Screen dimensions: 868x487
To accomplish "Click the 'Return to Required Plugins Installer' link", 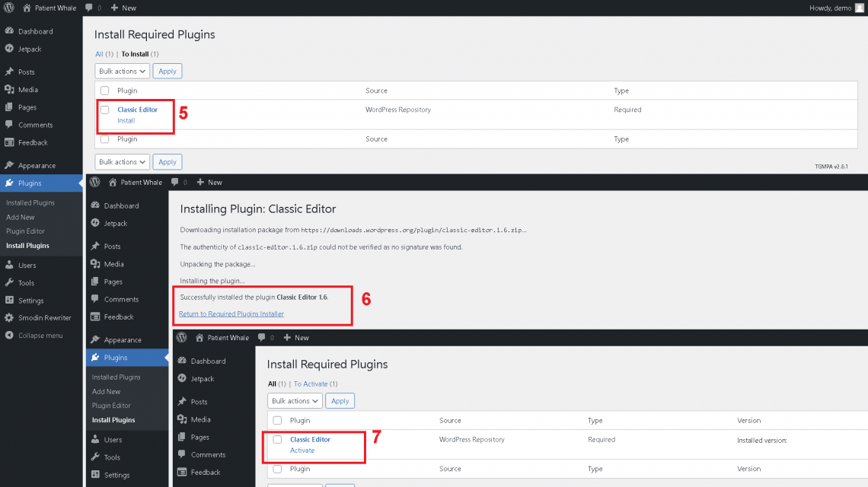I will click(231, 314).
